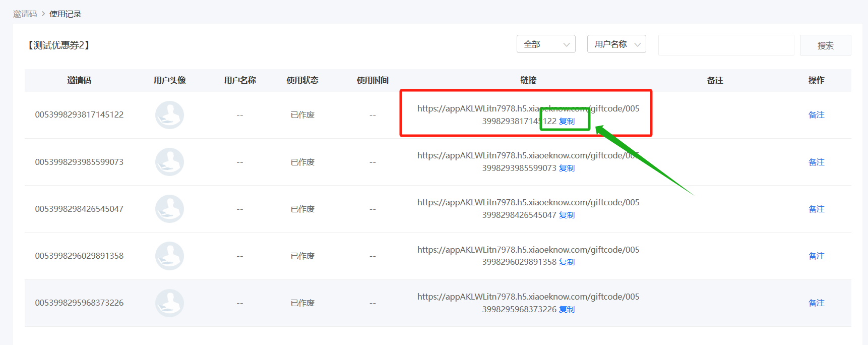This screenshot has width=868, height=345.
Task: Click 已作废 status in row 0053998293817145122
Action: 302,115
